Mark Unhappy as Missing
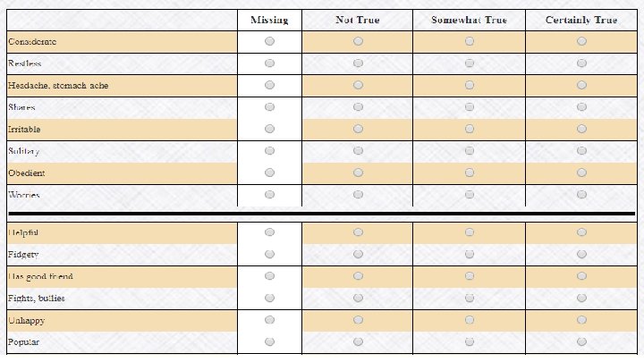The width and height of the screenshot is (644, 362). [x=269, y=320]
